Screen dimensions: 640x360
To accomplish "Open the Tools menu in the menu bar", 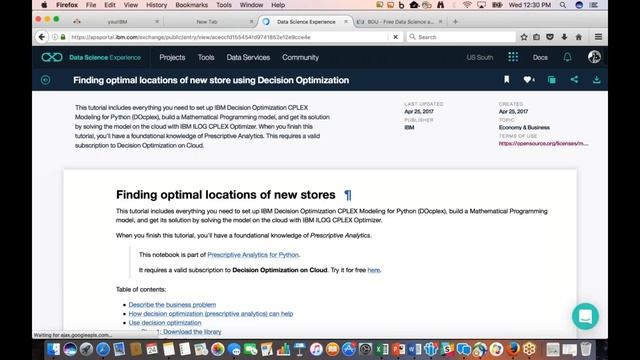I will 224,5.
